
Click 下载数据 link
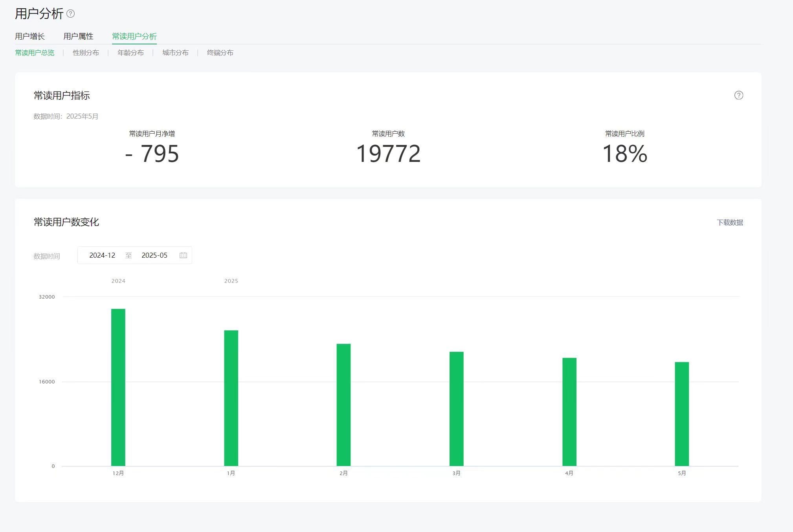(730, 222)
